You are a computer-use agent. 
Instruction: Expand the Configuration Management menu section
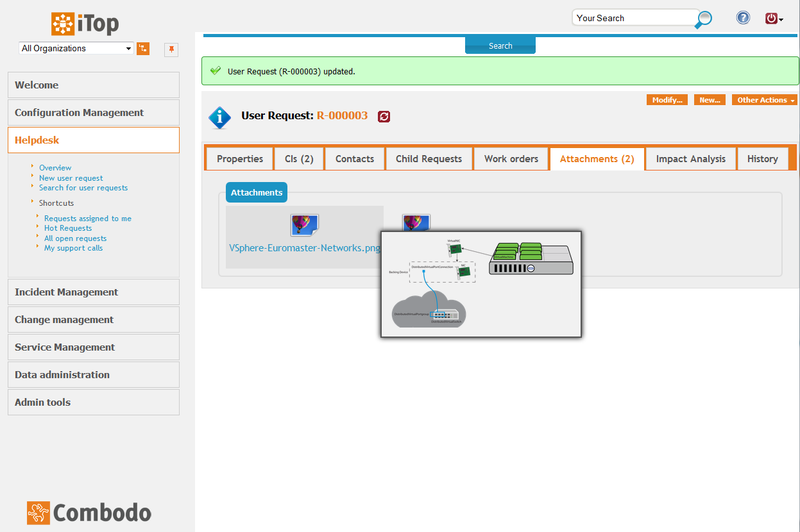(94, 113)
